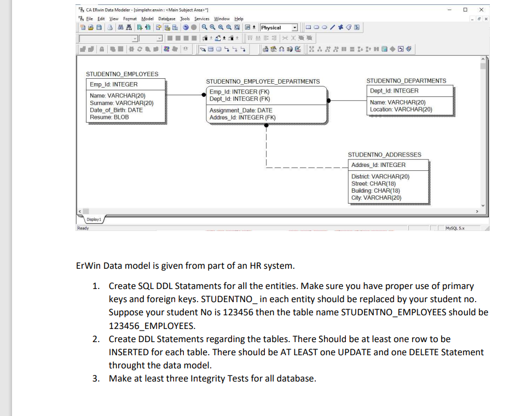The image size is (532, 416).
Task: Click the Save diagram icon
Action: click(x=99, y=27)
